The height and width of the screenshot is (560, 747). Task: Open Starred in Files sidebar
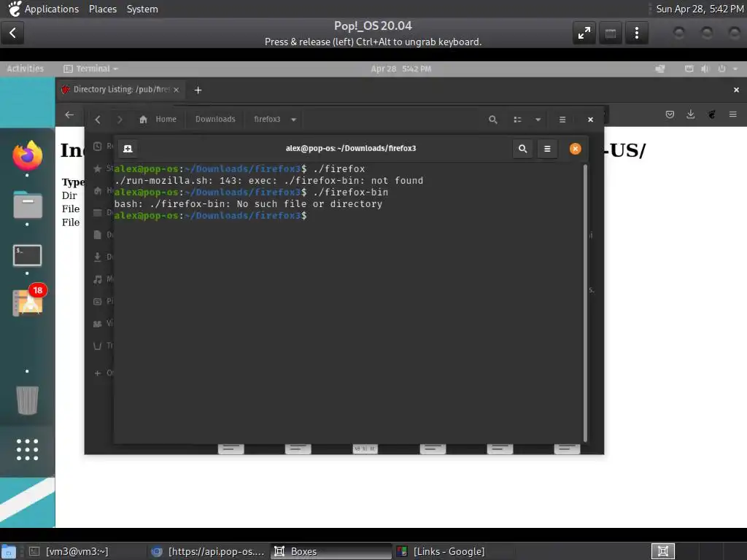click(102, 168)
